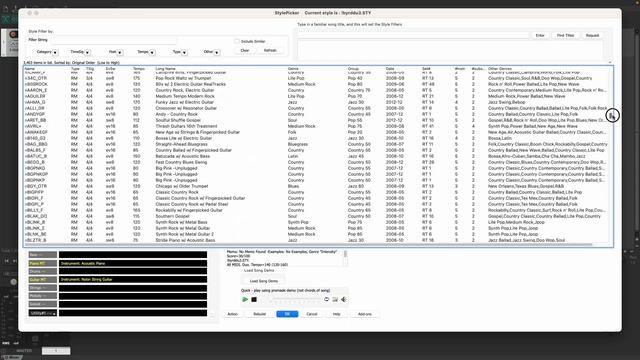The height and width of the screenshot is (360, 640).
Task: Select the Drums track label
Action: click(x=42, y=271)
